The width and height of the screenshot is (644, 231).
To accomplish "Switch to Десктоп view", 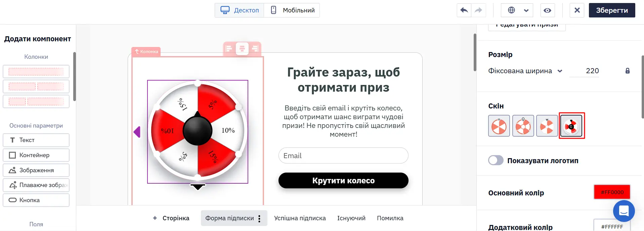I will point(240,10).
